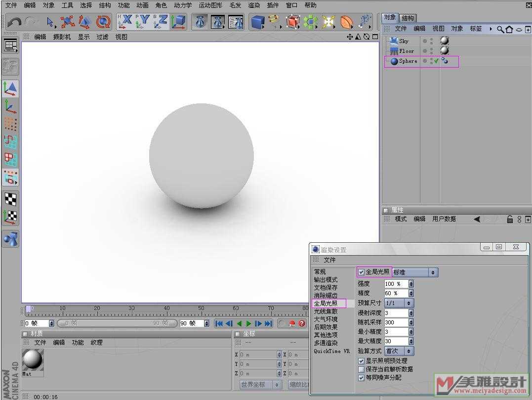This screenshot has width=532, height=400.
Task: Select 消除锯齿 in render settings list
Action: [x=326, y=295]
